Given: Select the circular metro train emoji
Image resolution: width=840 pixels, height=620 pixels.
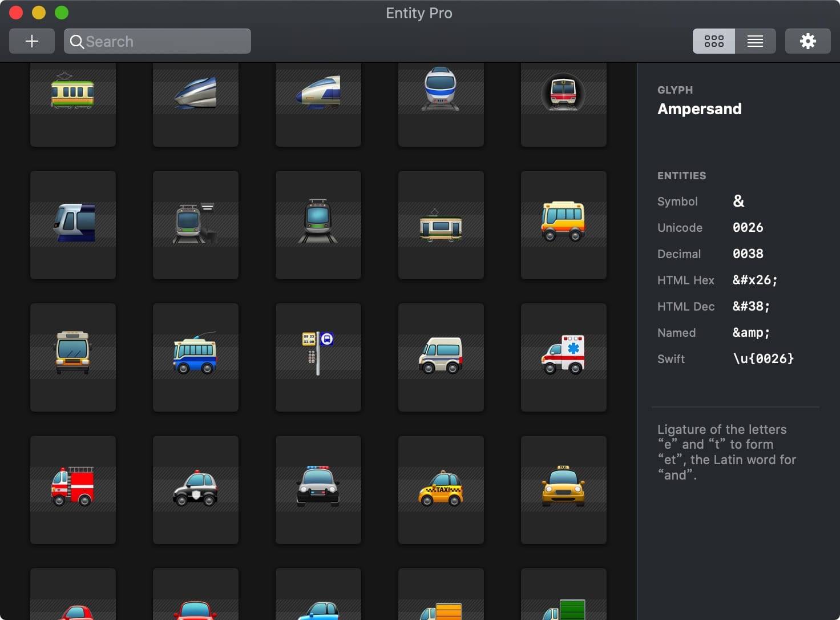Looking at the screenshot, I should 564,104.
